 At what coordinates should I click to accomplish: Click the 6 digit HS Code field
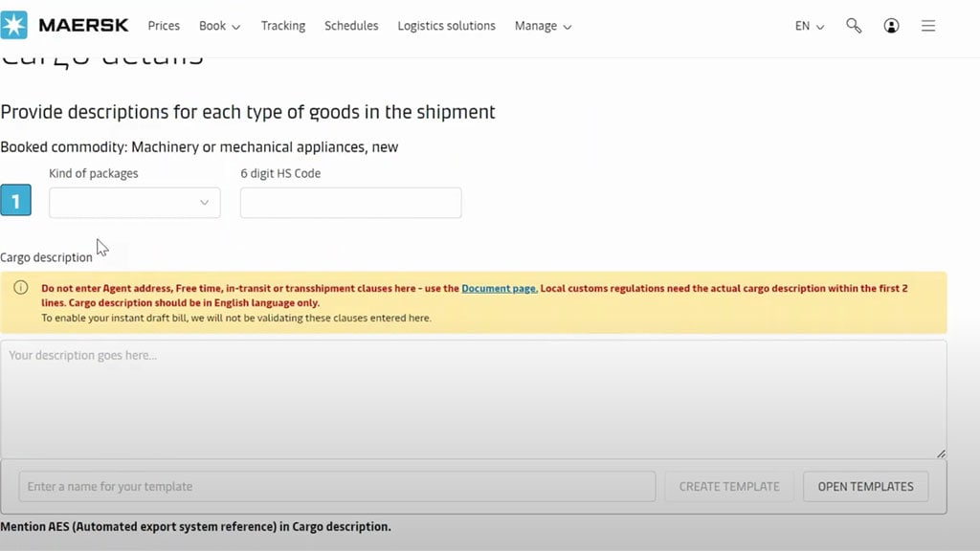[350, 203]
